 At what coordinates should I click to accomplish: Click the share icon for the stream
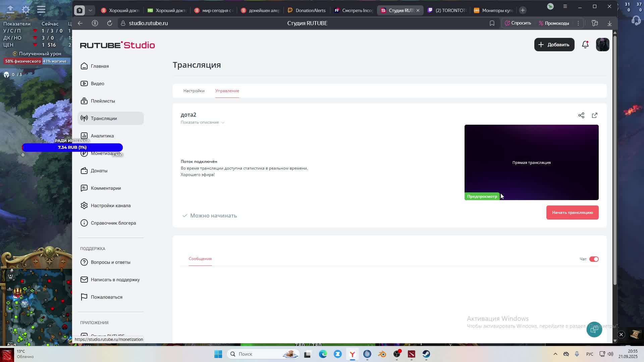[x=581, y=115]
